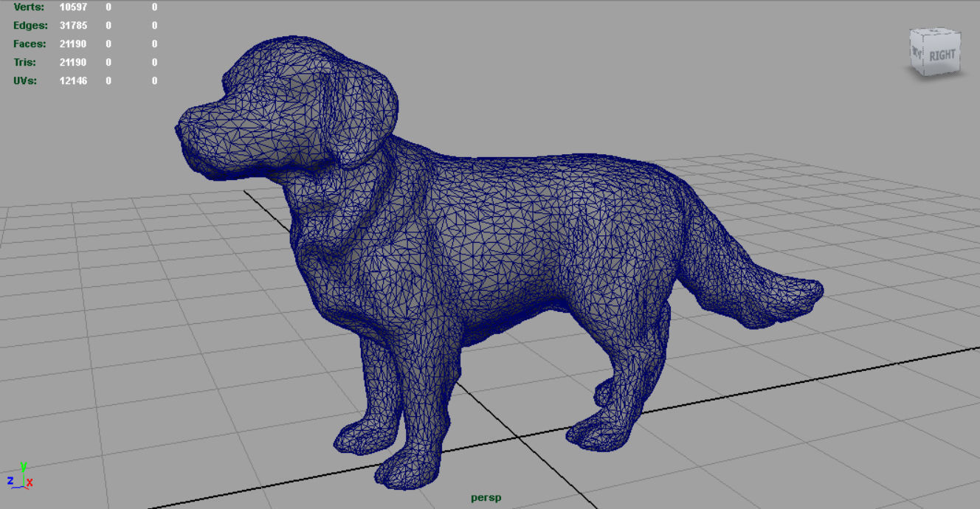Click the Edges label in HUD
The height and width of the screenshot is (509, 980).
[x=30, y=25]
